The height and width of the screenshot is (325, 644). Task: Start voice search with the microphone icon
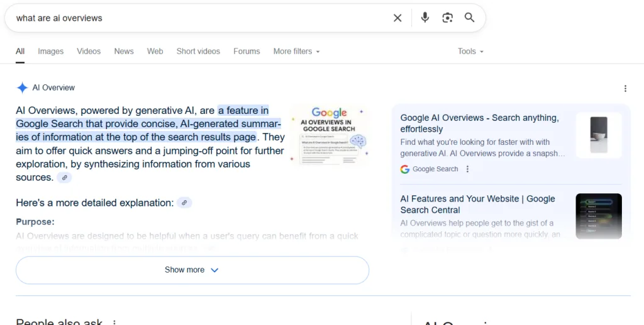(425, 18)
